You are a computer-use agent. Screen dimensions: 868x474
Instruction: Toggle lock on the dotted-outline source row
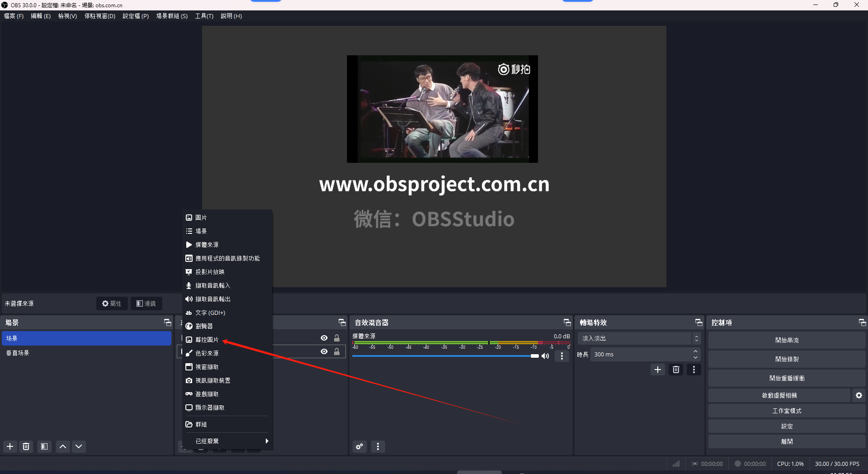pos(337,351)
